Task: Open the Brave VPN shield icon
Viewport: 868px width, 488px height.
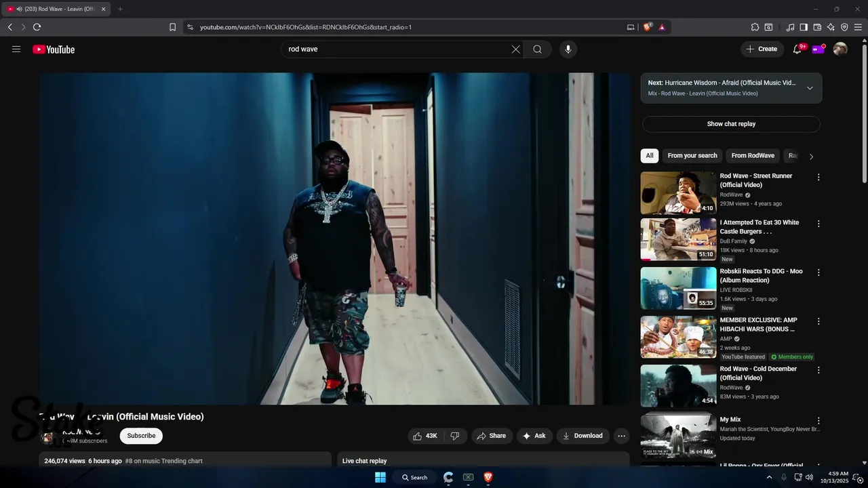Action: 844,27
